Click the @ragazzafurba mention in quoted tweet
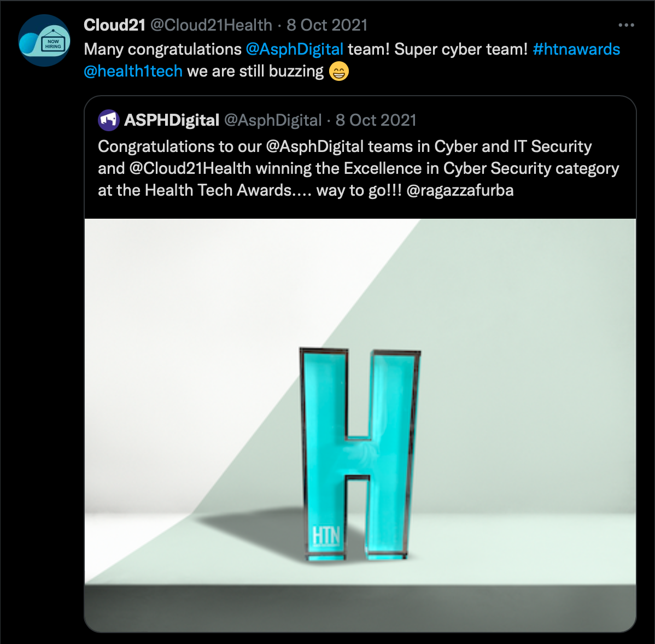Viewport: 655px width, 644px height. pyautogui.click(x=460, y=190)
